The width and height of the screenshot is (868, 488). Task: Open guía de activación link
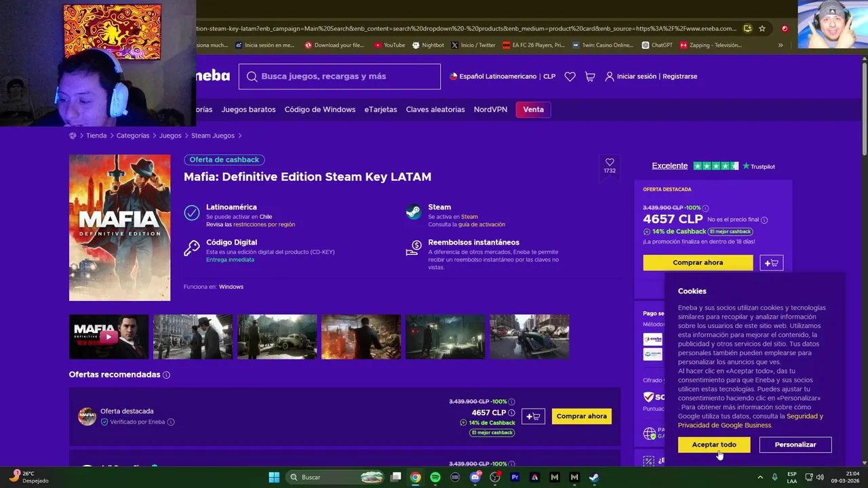click(x=481, y=224)
